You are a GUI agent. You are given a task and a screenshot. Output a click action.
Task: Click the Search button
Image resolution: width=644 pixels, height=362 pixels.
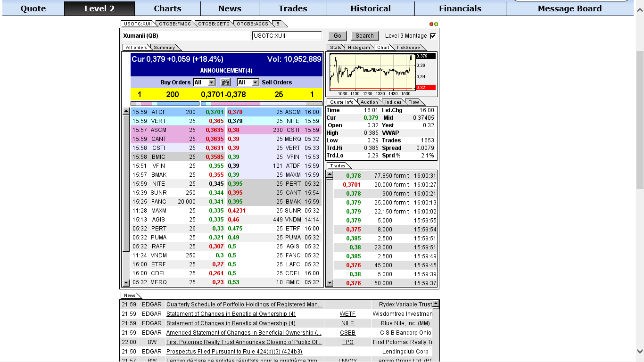[364, 36]
